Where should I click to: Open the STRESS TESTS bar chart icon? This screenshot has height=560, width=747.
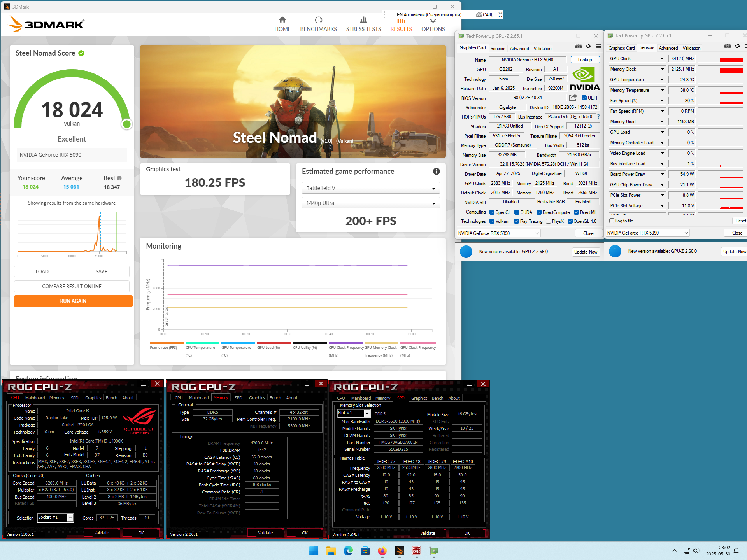pos(363,20)
